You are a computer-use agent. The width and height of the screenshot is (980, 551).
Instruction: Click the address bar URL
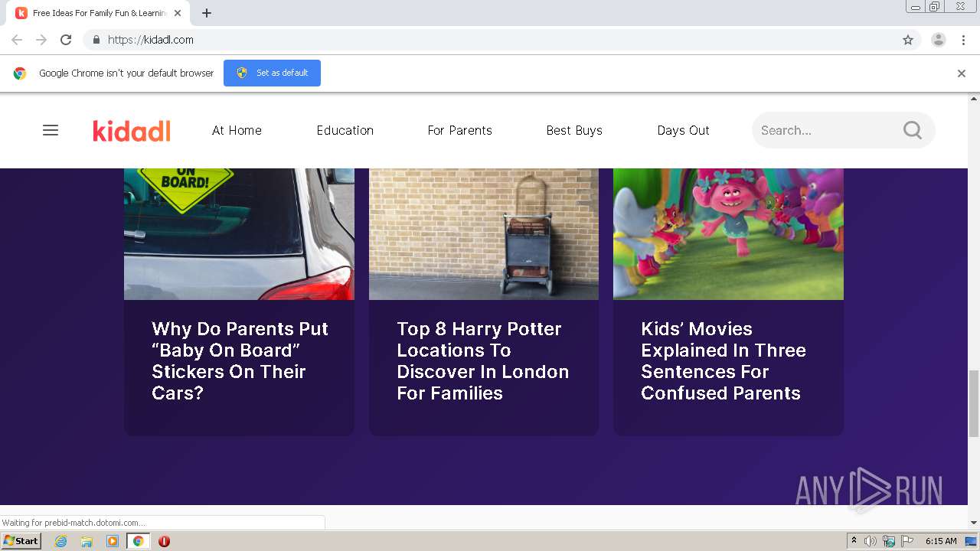(151, 40)
